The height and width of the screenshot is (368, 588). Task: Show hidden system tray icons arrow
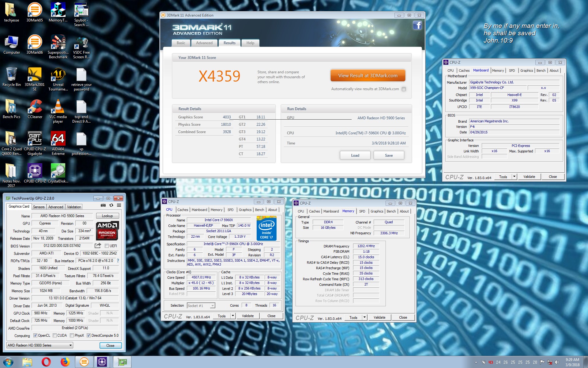point(476,362)
